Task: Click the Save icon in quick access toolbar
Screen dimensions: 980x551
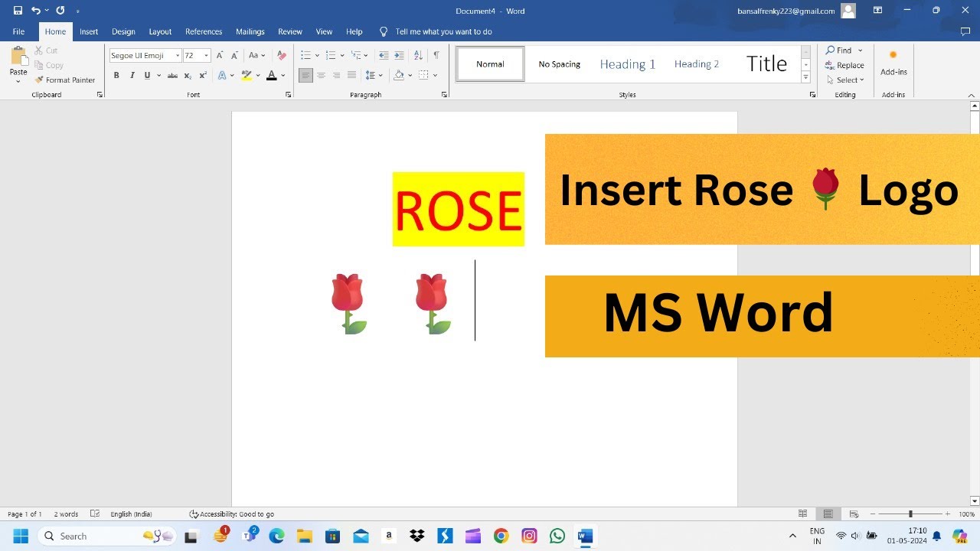Action: [x=18, y=11]
